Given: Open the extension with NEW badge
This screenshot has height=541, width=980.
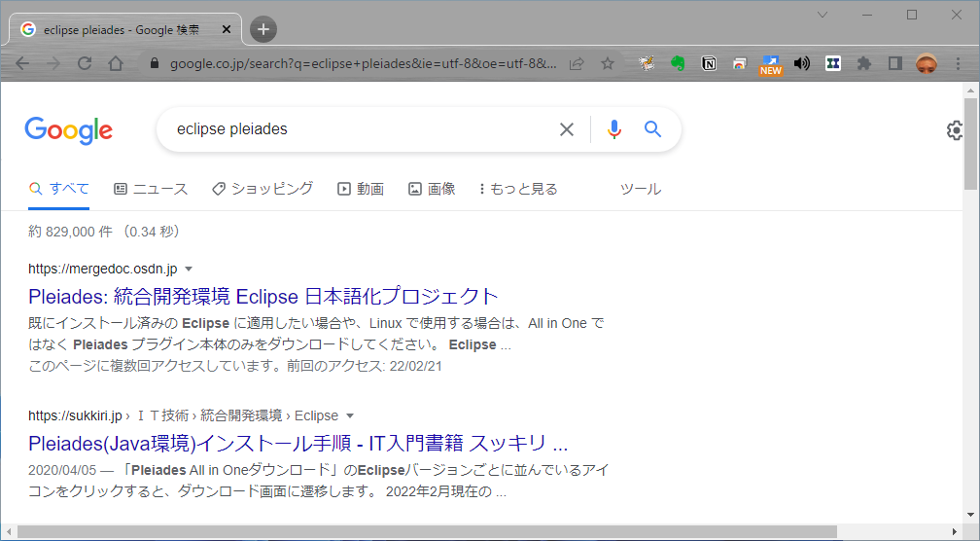Looking at the screenshot, I should tap(771, 65).
